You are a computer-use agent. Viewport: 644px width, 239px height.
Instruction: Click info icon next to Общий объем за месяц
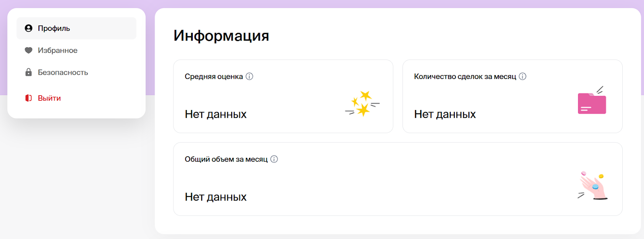click(x=274, y=159)
